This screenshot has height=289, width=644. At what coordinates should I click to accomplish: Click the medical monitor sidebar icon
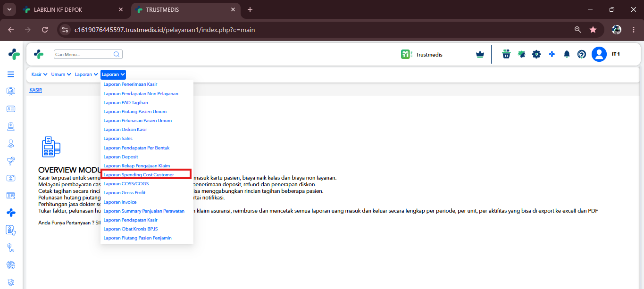coord(11,126)
